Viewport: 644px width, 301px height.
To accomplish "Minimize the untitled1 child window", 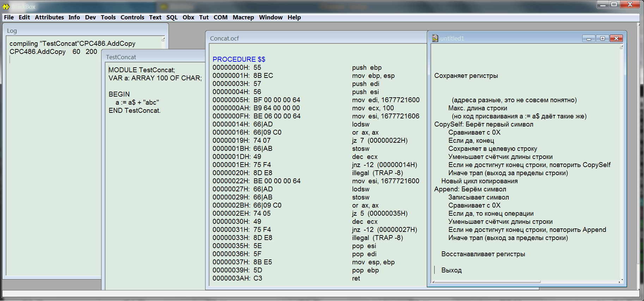I will [588, 38].
